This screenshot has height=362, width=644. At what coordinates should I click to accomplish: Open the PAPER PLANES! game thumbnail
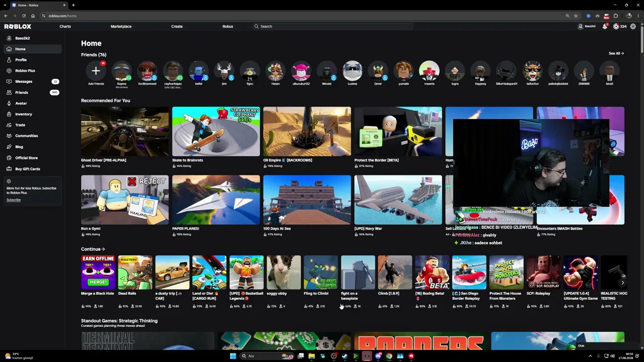click(216, 200)
